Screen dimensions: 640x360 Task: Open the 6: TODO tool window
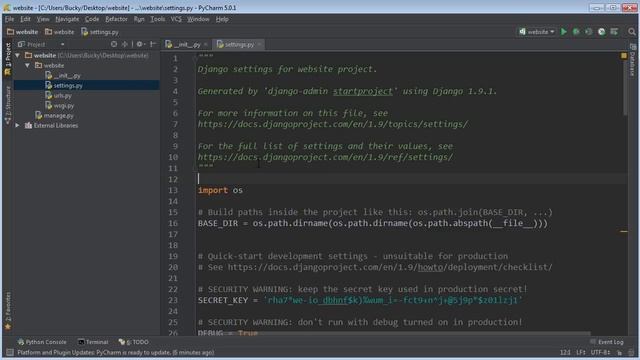coord(134,342)
